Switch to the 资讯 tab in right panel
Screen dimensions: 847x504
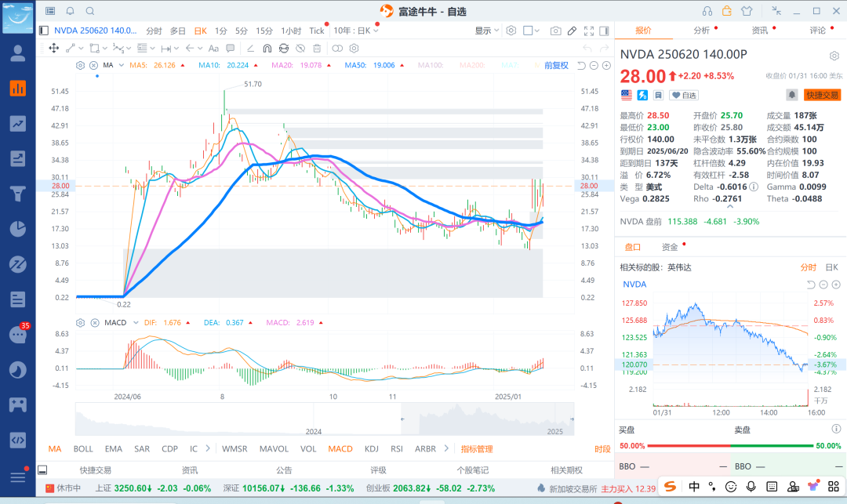click(x=759, y=31)
